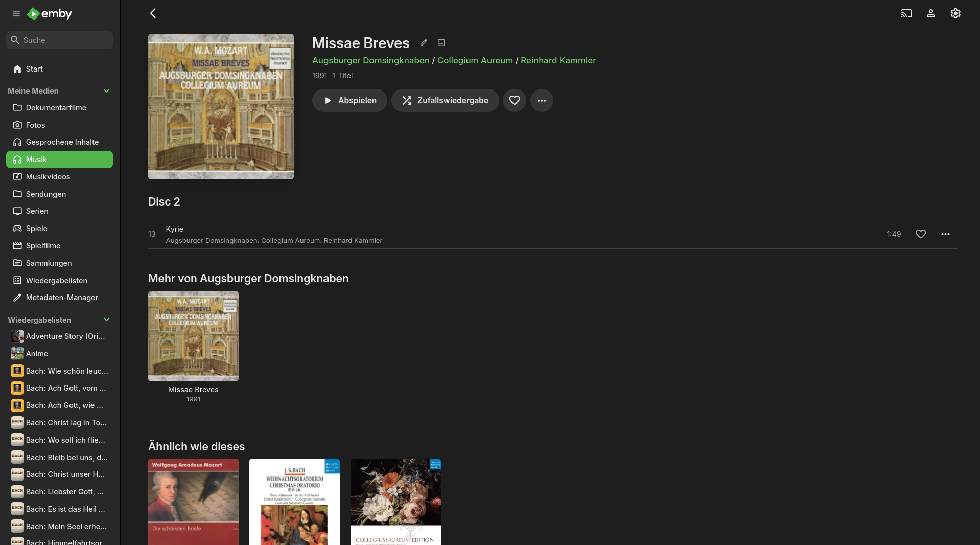Click the Zufallswiedergabe shuffle button

click(445, 101)
